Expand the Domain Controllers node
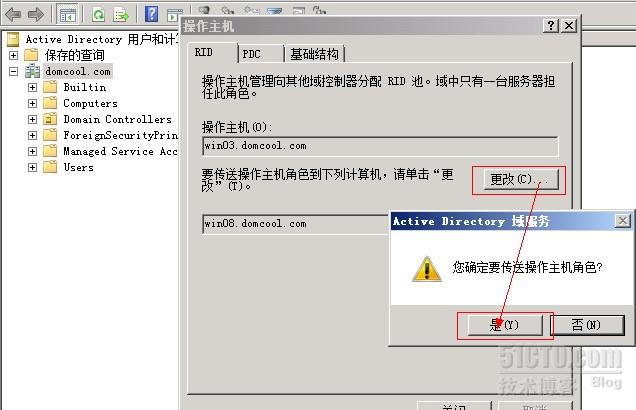The image size is (636, 410). pos(32,119)
